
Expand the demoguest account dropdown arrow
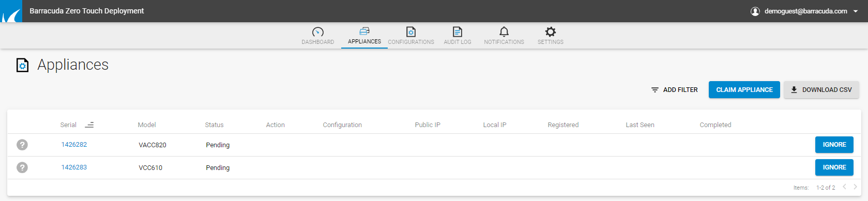click(x=856, y=11)
